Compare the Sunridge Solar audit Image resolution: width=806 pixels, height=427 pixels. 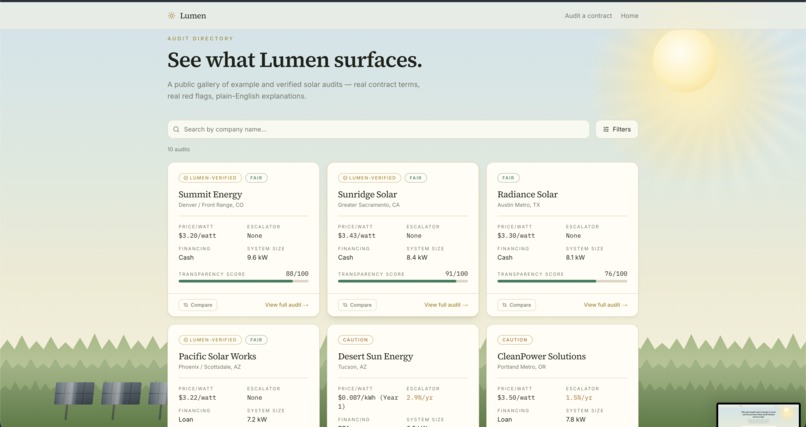(x=357, y=305)
